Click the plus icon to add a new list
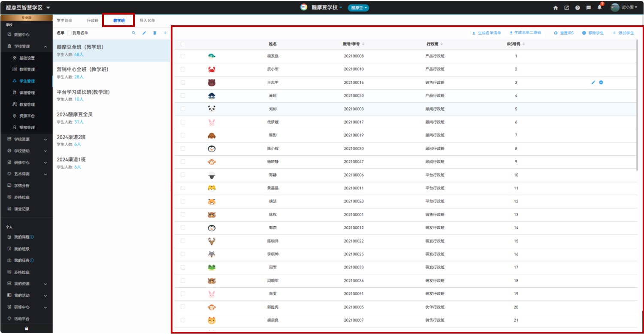644x334 pixels. pyautogui.click(x=165, y=33)
